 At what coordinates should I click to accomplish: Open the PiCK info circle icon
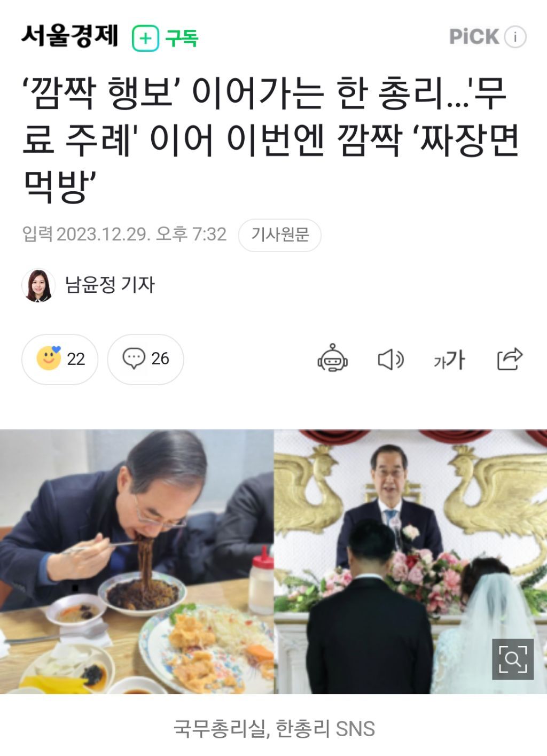[x=515, y=37]
